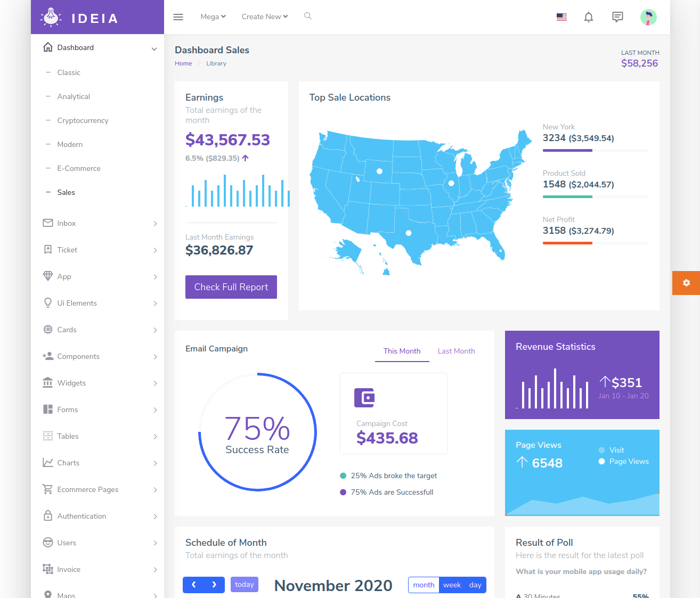Select the month calendar view

(x=424, y=585)
